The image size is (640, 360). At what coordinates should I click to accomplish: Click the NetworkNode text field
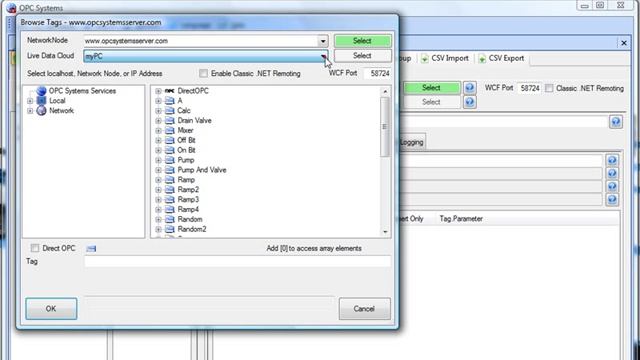click(201, 41)
